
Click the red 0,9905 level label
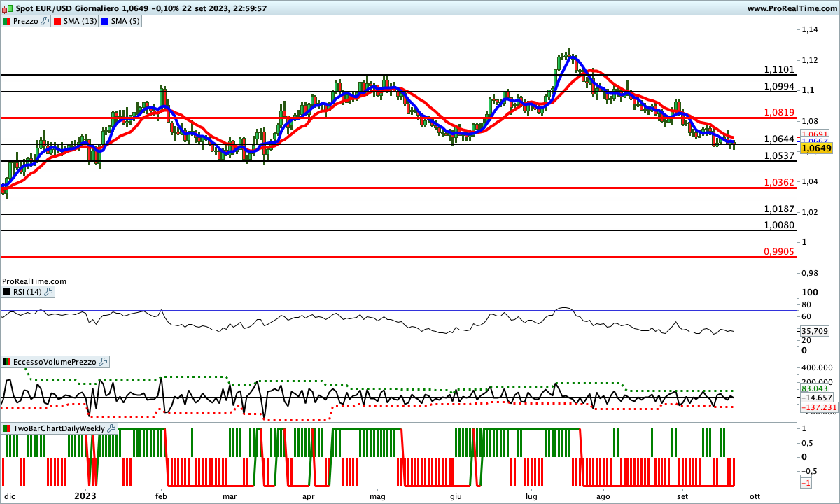tap(779, 251)
